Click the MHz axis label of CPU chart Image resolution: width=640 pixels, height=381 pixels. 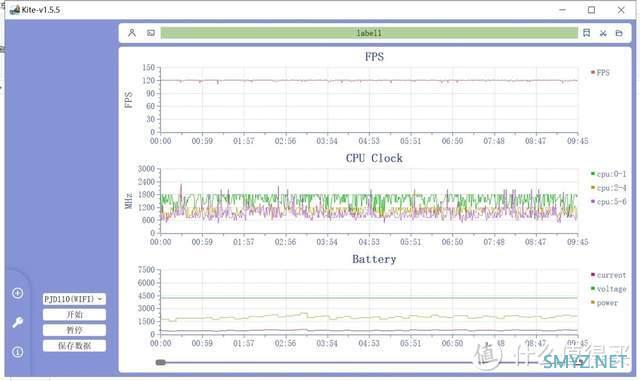(129, 201)
